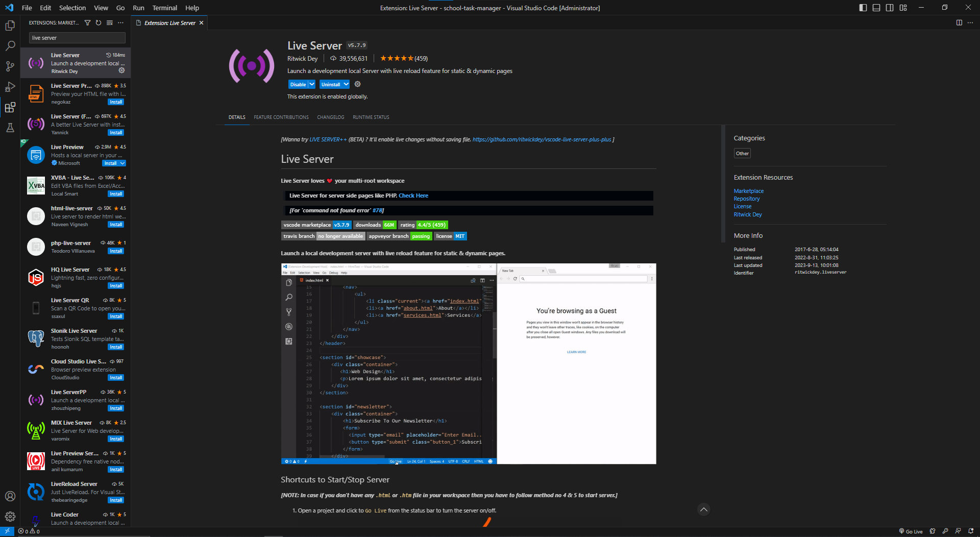Install Live Server QR extension

[x=116, y=316]
